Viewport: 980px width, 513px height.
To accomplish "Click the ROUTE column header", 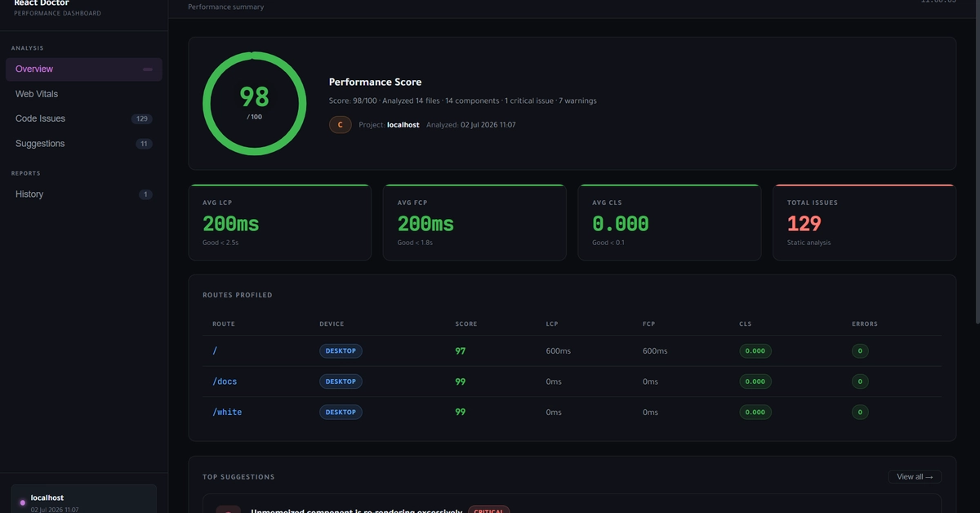I will pyautogui.click(x=224, y=324).
